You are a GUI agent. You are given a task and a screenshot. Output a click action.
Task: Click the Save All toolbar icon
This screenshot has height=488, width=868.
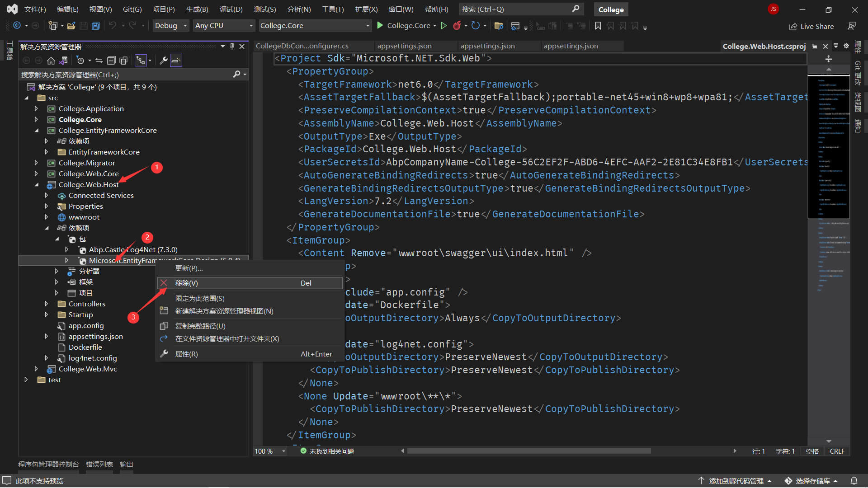(x=96, y=26)
